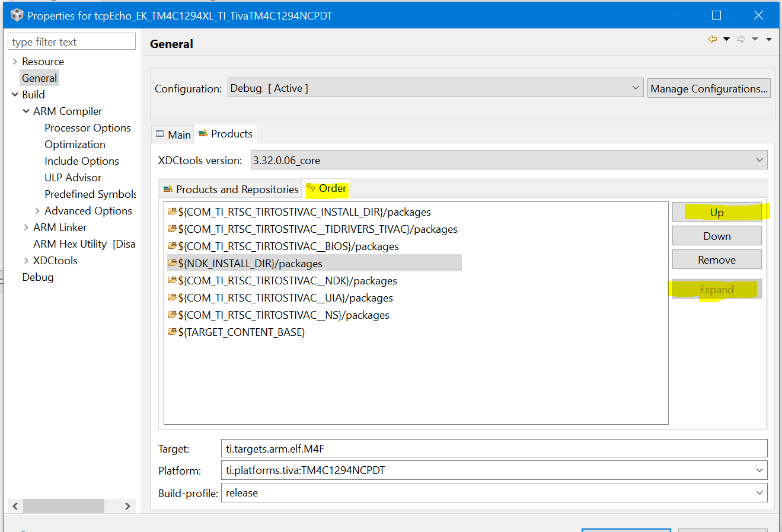The height and width of the screenshot is (532, 782).
Task: Click the type filter text box
Action: (72, 41)
